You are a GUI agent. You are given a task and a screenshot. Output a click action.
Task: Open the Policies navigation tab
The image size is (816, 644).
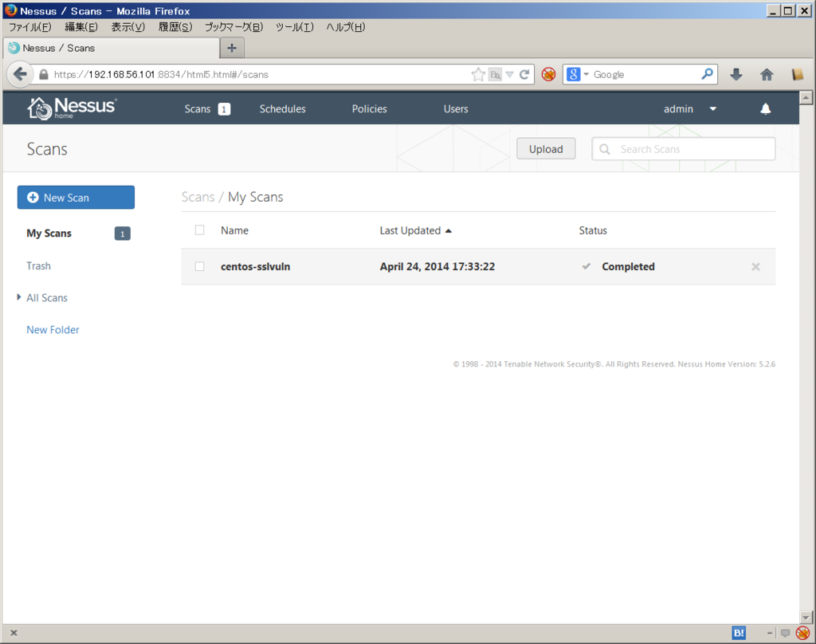(x=369, y=109)
